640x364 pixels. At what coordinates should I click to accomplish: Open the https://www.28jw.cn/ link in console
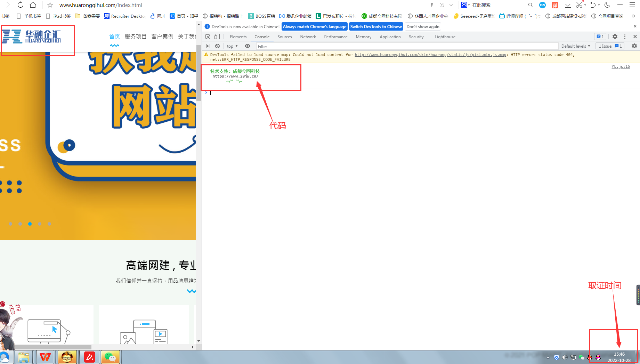point(235,76)
